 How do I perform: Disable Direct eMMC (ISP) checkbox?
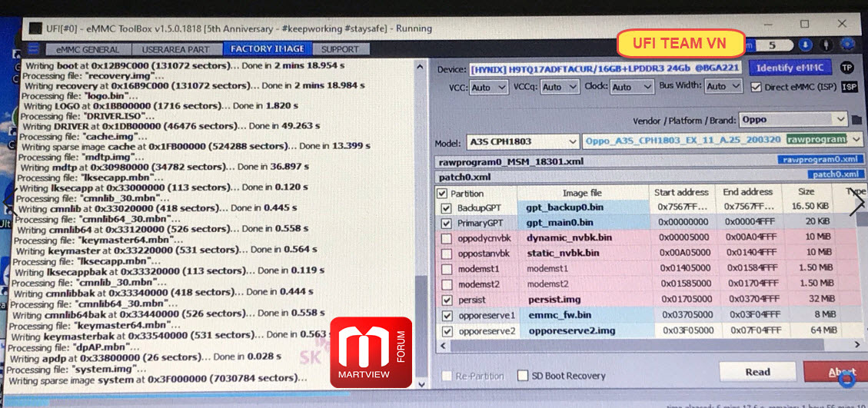point(756,87)
